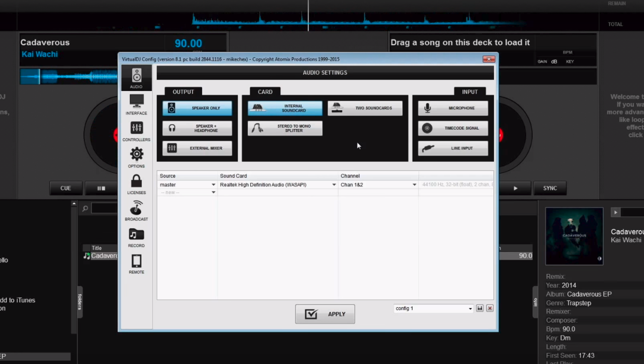Enable Timecode Signal input
This screenshot has height=364, width=644.
point(453,128)
